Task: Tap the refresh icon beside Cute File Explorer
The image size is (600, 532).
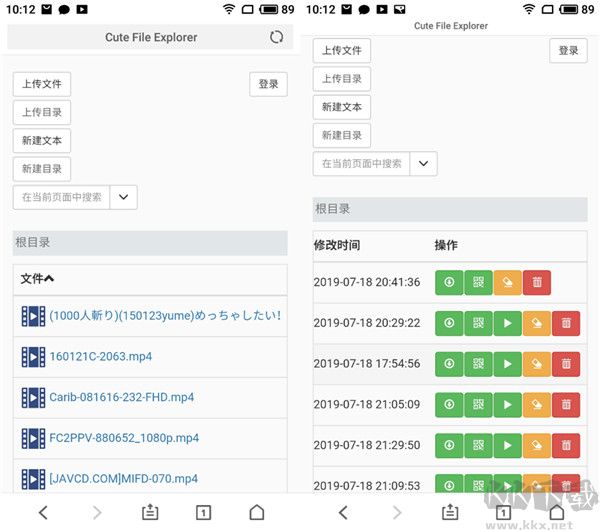Action: click(276, 37)
